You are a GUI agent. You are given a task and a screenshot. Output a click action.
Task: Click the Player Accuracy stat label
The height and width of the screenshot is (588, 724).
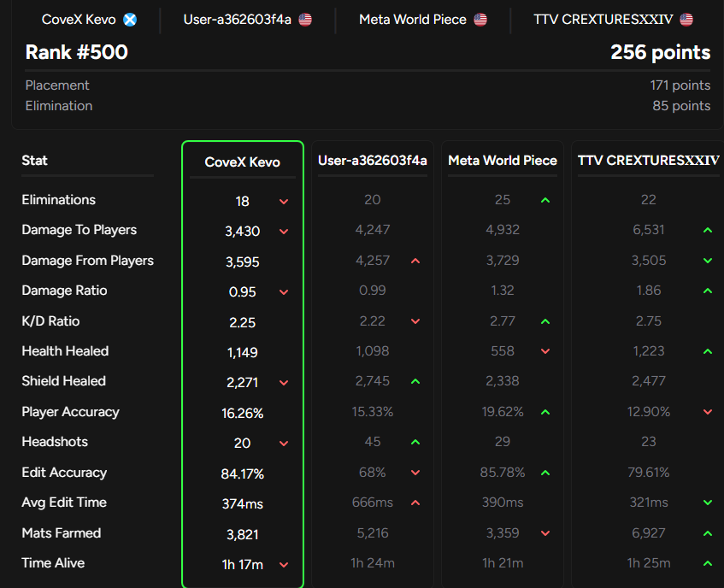71,412
